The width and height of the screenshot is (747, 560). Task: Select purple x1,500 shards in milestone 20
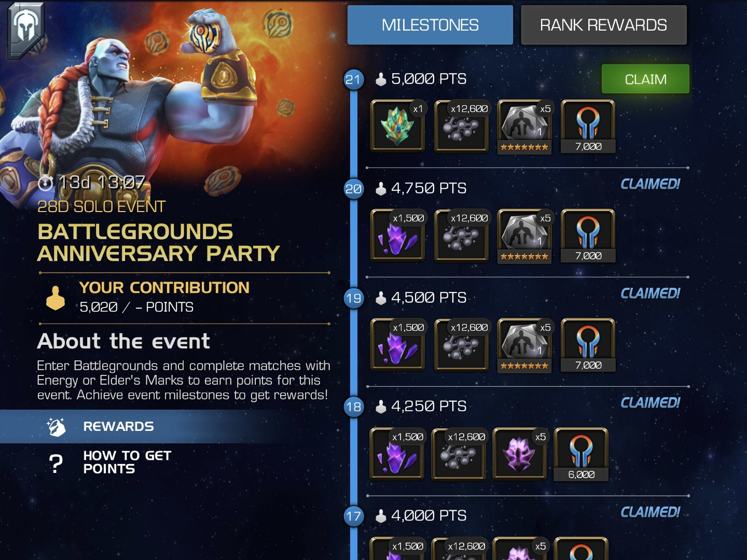(x=398, y=236)
